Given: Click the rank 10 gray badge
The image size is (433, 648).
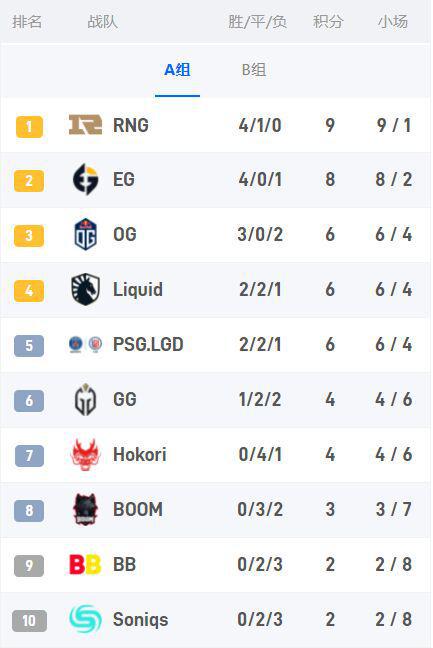Looking at the screenshot, I should click(x=29, y=621).
